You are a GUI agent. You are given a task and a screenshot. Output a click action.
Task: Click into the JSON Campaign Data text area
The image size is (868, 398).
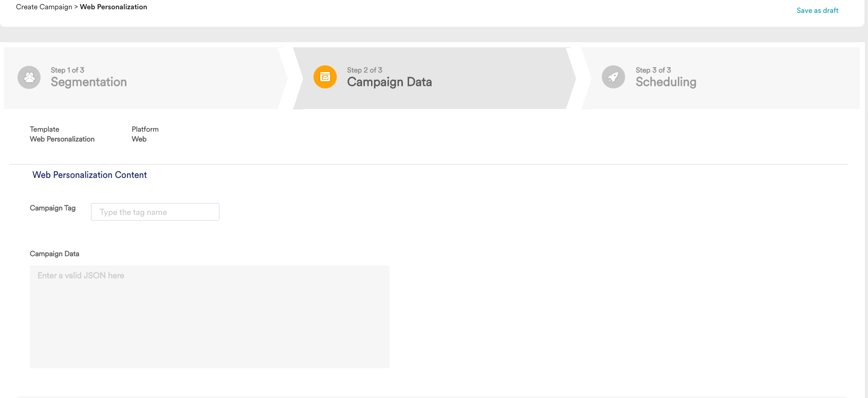[x=209, y=316]
